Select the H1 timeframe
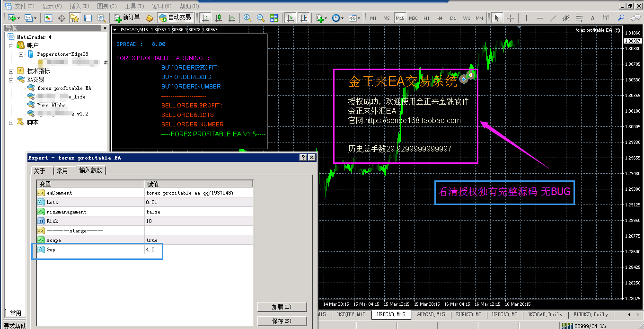The width and height of the screenshot is (644, 329). point(427,18)
